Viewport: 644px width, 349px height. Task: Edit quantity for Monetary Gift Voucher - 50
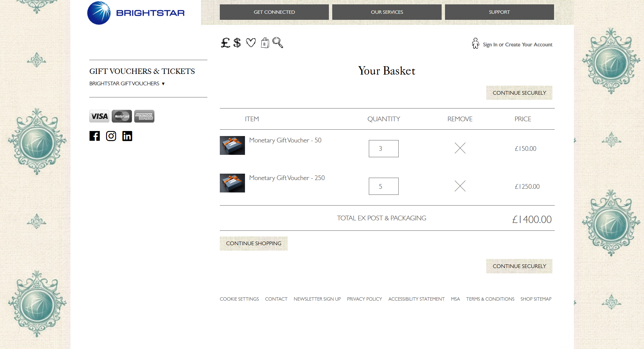point(383,148)
